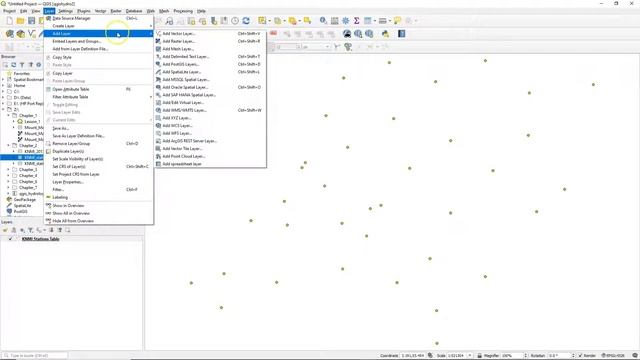
Task: Open the Processing menu
Action: pos(183,11)
